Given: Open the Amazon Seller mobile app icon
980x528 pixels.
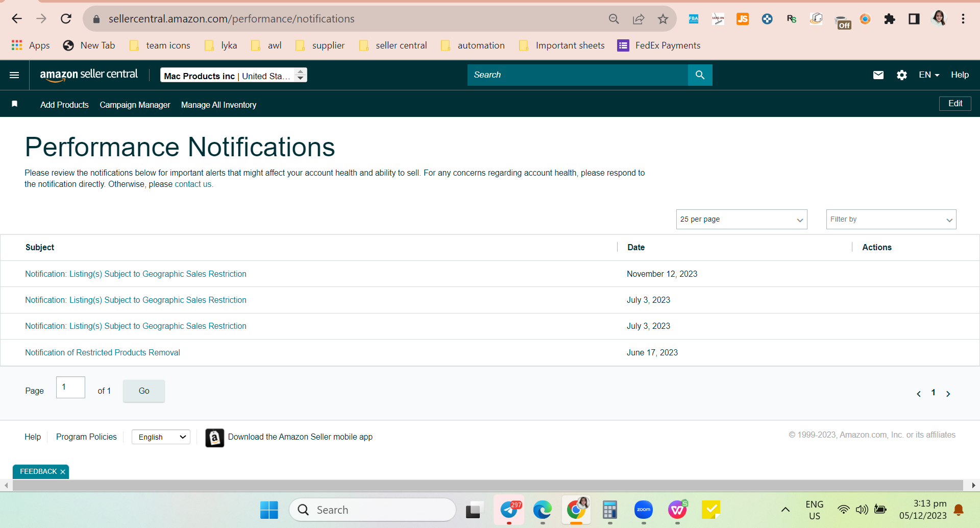Looking at the screenshot, I should tap(214, 438).
